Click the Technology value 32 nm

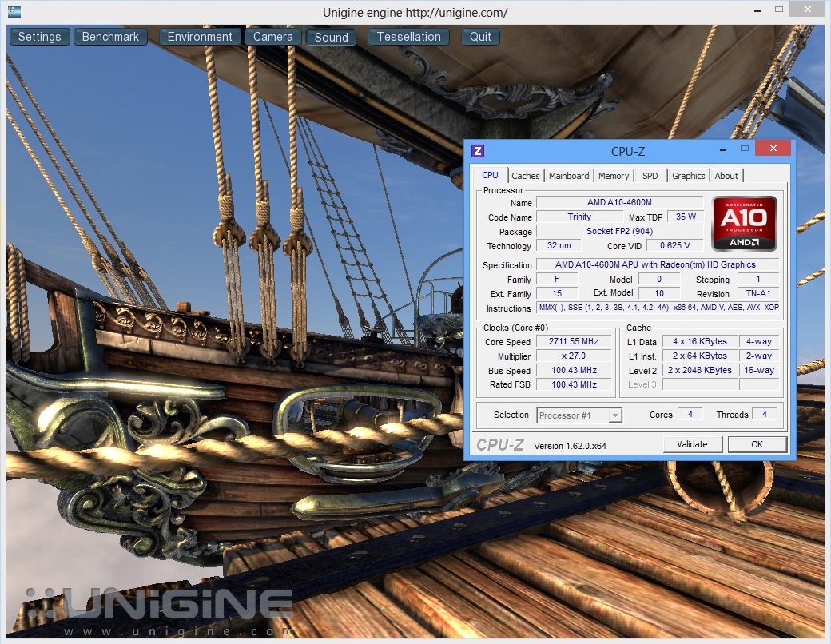pyautogui.click(x=559, y=245)
